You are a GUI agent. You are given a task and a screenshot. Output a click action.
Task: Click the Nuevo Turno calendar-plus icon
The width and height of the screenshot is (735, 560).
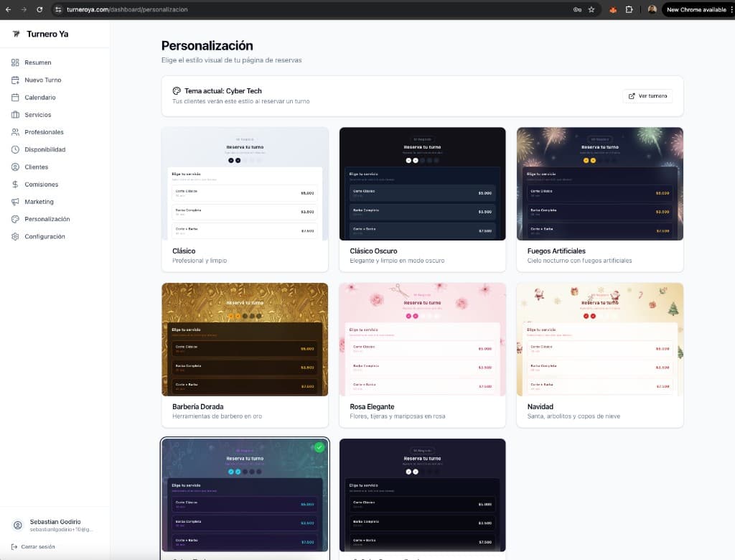click(x=15, y=80)
